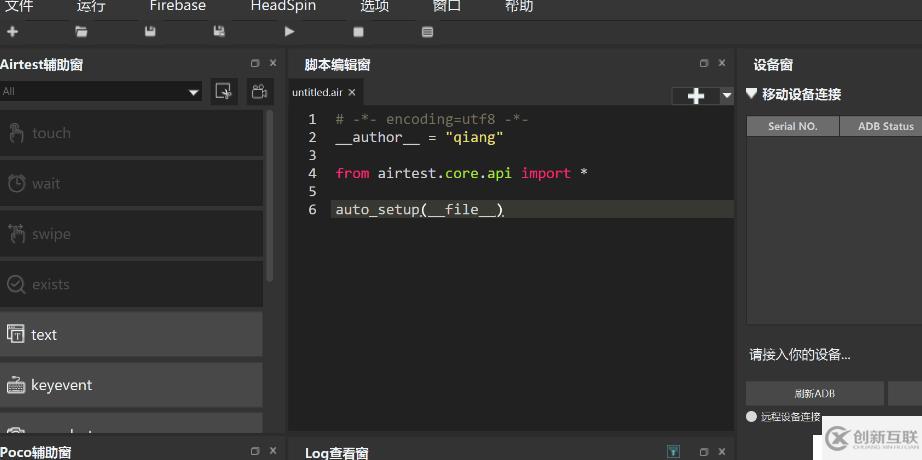Open the 帮助 menu
This screenshot has width=922, height=460.
pyautogui.click(x=519, y=6)
